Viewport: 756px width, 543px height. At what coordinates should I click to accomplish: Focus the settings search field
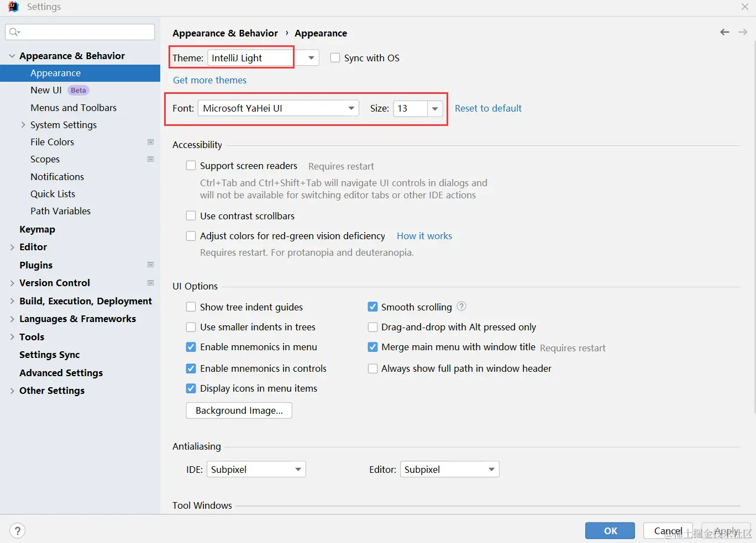(80, 32)
